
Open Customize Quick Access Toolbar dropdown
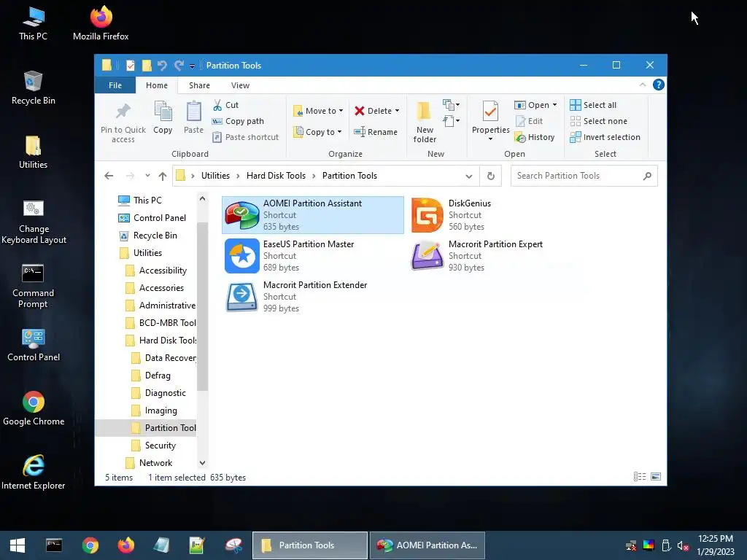[x=192, y=66]
